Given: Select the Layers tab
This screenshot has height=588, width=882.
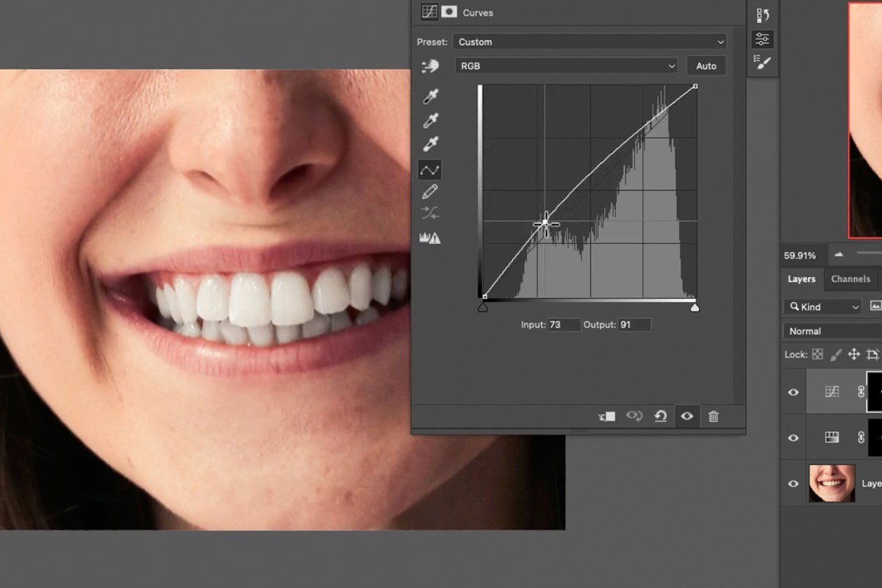Looking at the screenshot, I should pyautogui.click(x=801, y=279).
